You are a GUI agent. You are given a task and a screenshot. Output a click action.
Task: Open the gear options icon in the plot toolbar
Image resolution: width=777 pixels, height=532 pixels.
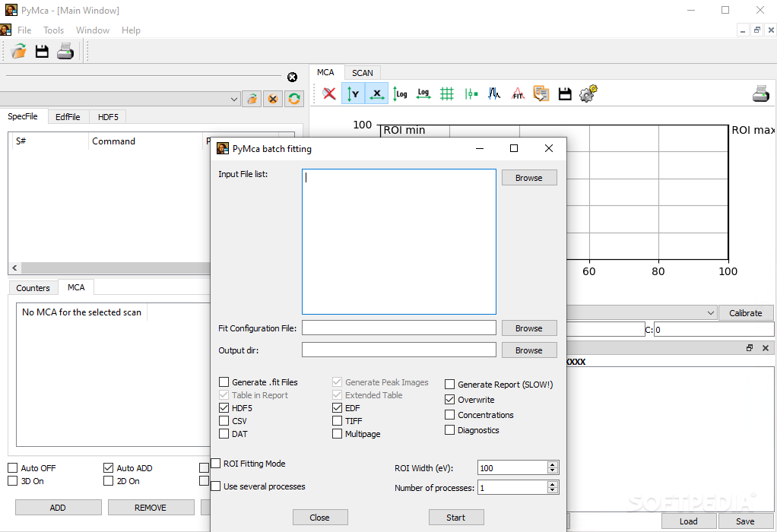click(588, 93)
